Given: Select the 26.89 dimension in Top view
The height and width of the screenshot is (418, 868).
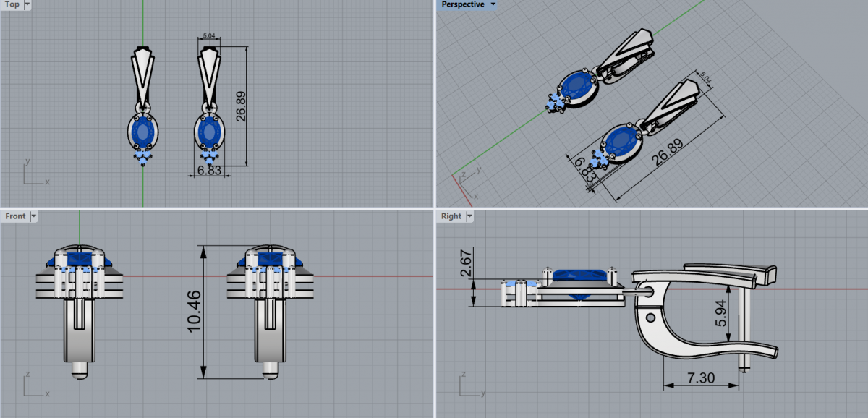Looking at the screenshot, I should click(240, 106).
